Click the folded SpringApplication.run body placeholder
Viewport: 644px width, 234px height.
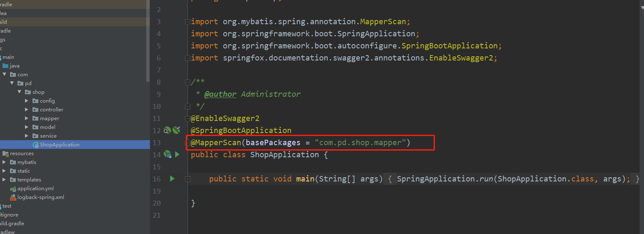514,179
